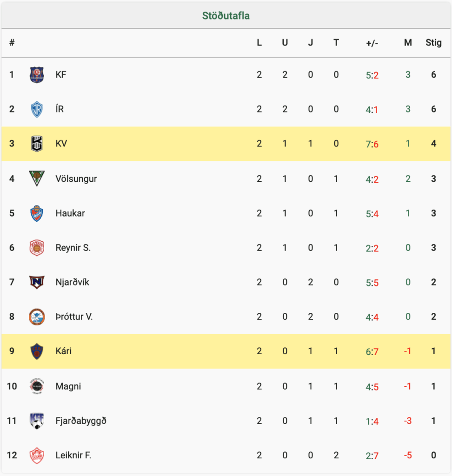Select the KV black and white crest
The height and width of the screenshot is (476, 452).
(x=37, y=144)
